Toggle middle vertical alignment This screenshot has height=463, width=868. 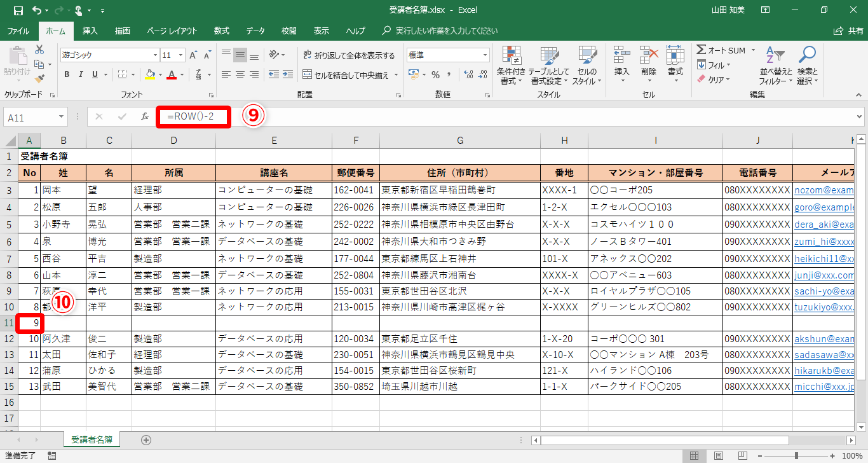coord(240,55)
